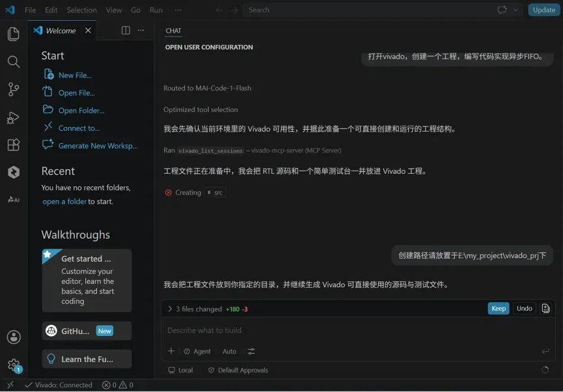
Task: Open the Source Control view
Action: tap(13, 89)
